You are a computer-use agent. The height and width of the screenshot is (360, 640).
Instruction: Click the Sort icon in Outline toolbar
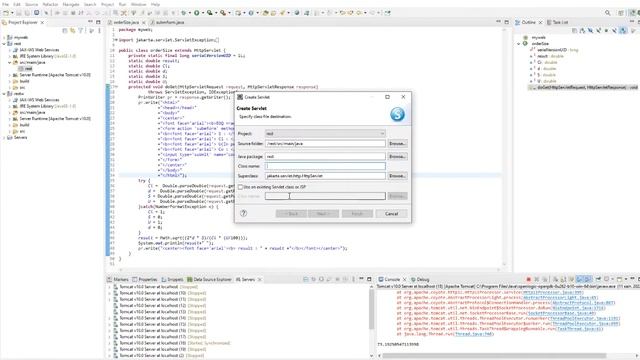pos(582,31)
